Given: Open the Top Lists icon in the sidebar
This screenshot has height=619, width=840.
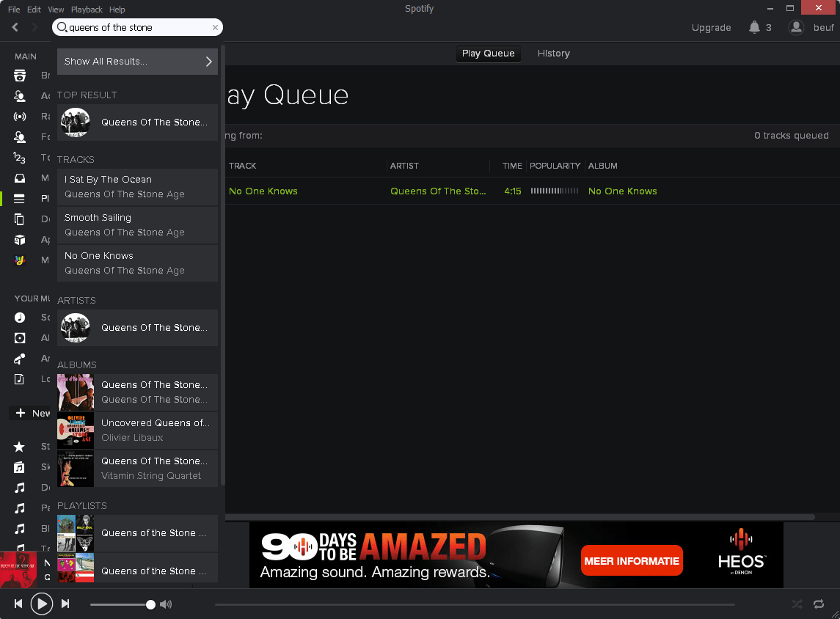Looking at the screenshot, I should 20,158.
